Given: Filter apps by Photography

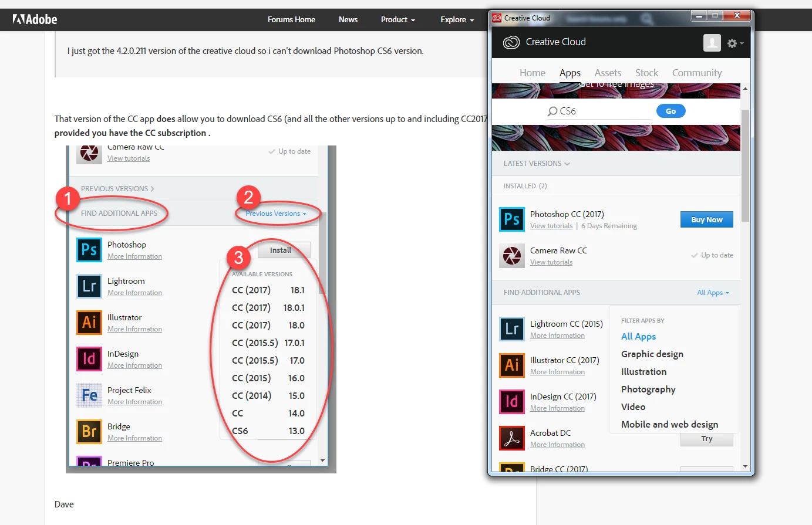Looking at the screenshot, I should click(649, 389).
